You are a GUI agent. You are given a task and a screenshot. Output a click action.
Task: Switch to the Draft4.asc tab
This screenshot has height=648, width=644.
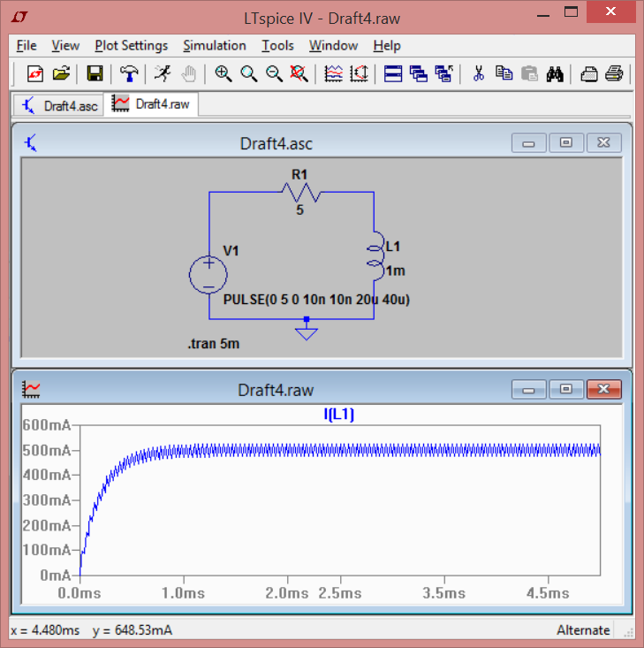[58, 106]
